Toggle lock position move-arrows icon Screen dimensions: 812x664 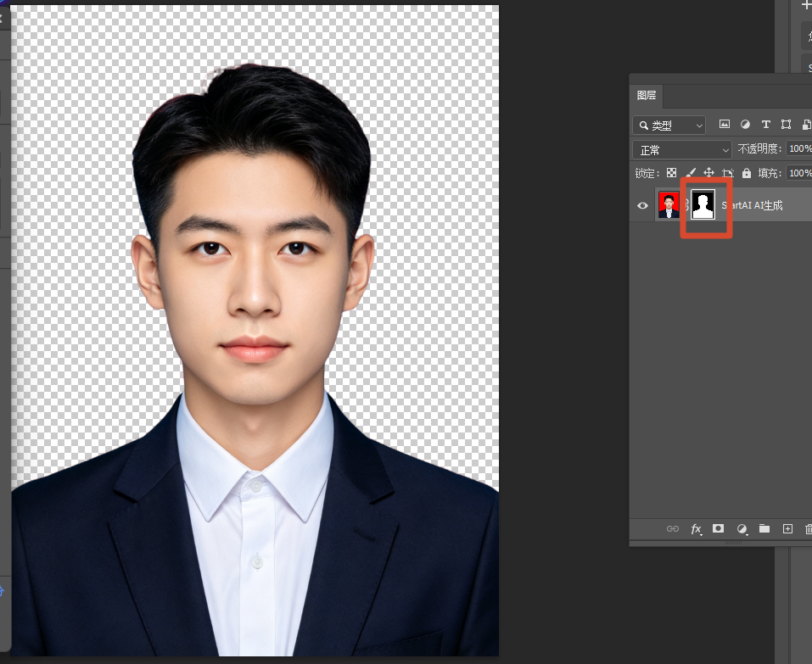(709, 173)
